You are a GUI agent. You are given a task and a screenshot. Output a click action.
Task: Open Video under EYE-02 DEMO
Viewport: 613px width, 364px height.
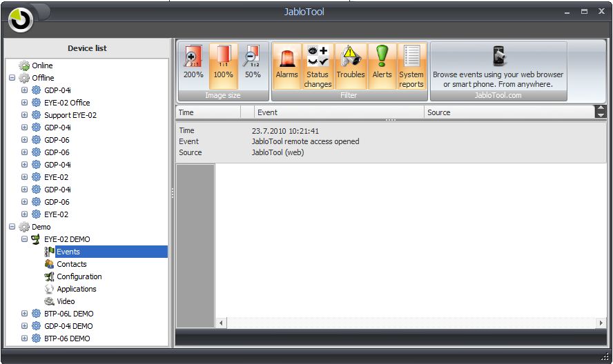(x=66, y=301)
